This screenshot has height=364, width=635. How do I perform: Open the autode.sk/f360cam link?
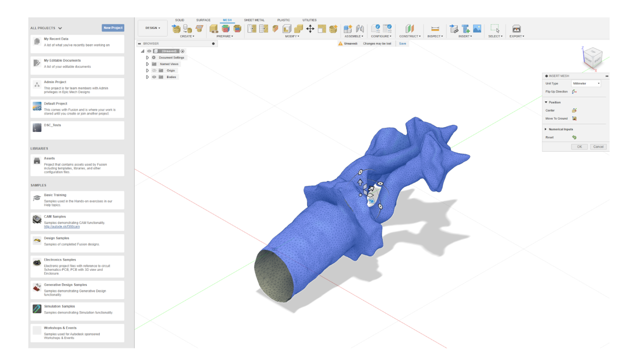[x=62, y=226]
